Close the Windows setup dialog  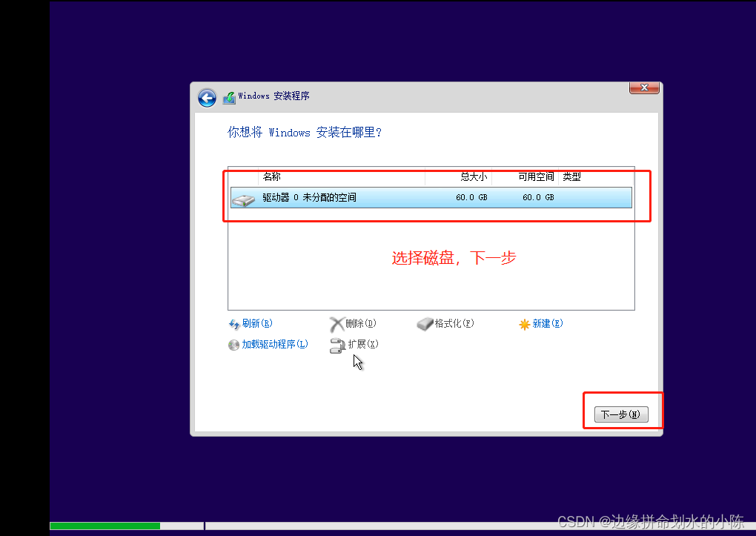tap(644, 87)
